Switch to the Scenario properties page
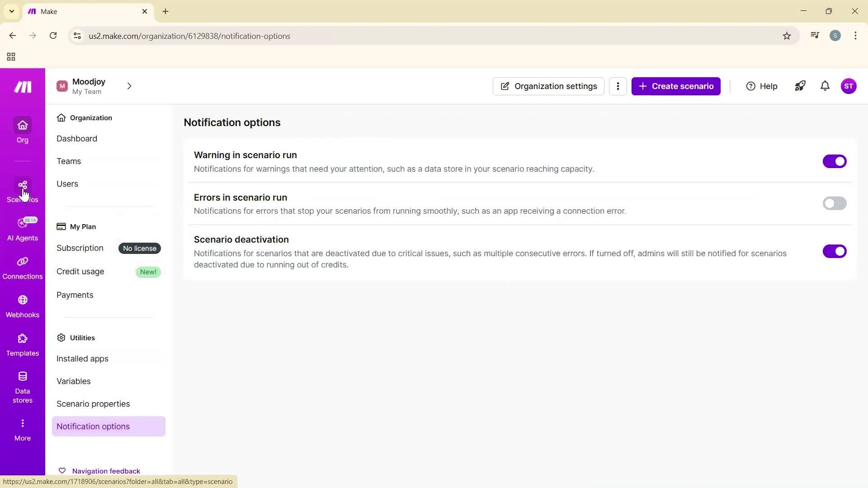This screenshot has height=488, width=868. point(93,404)
